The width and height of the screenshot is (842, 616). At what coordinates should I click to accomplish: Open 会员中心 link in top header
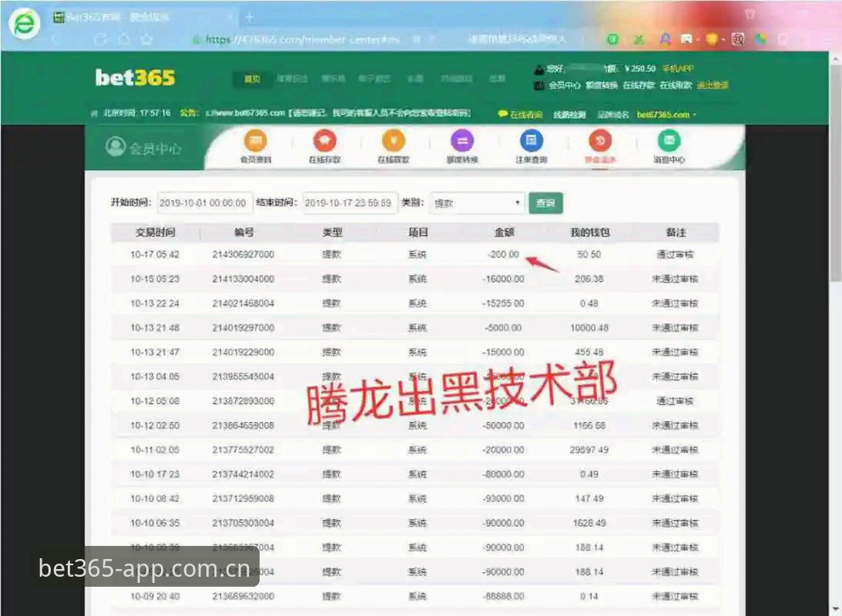coord(564,85)
